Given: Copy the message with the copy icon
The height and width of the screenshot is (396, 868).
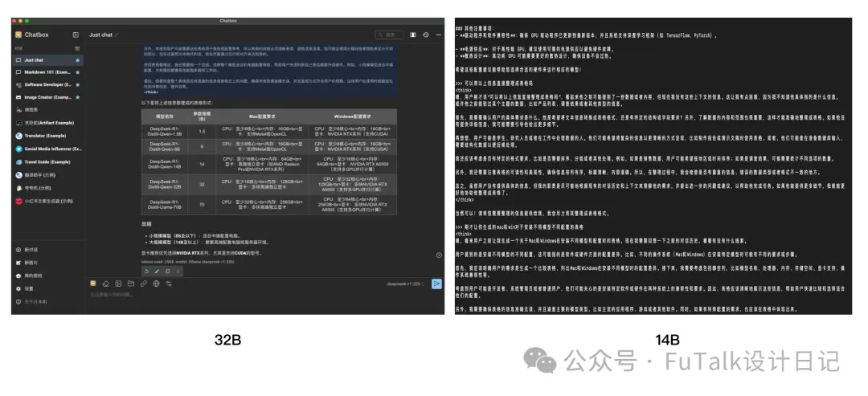Looking at the screenshot, I should click(167, 271).
